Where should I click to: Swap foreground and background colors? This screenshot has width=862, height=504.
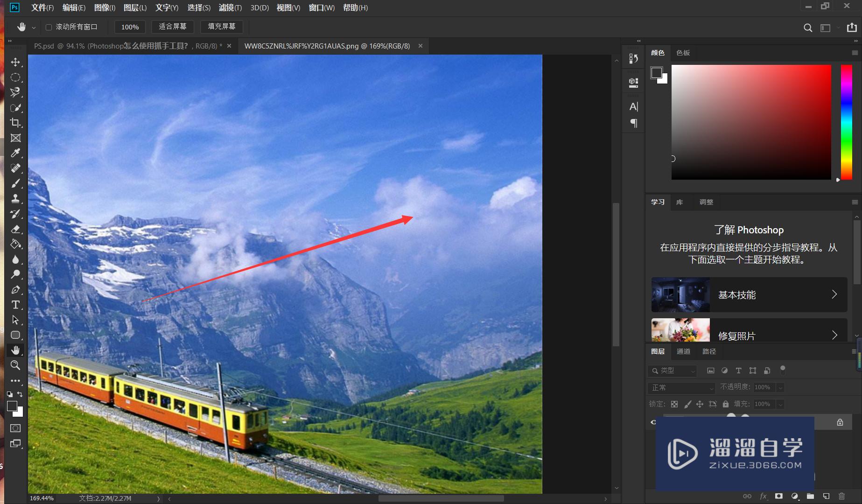20,394
